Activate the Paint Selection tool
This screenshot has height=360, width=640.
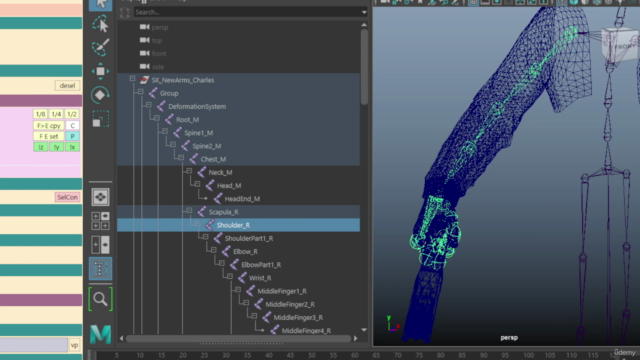100,47
